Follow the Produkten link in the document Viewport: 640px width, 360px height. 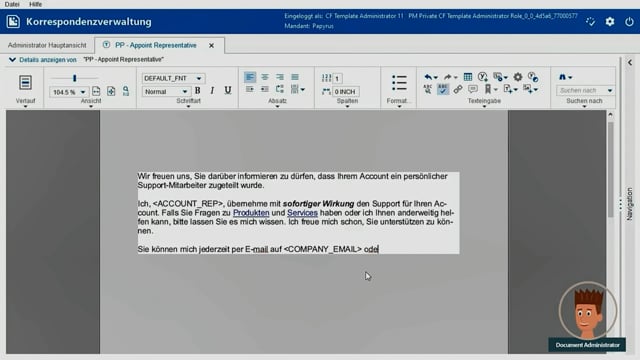[x=251, y=213]
